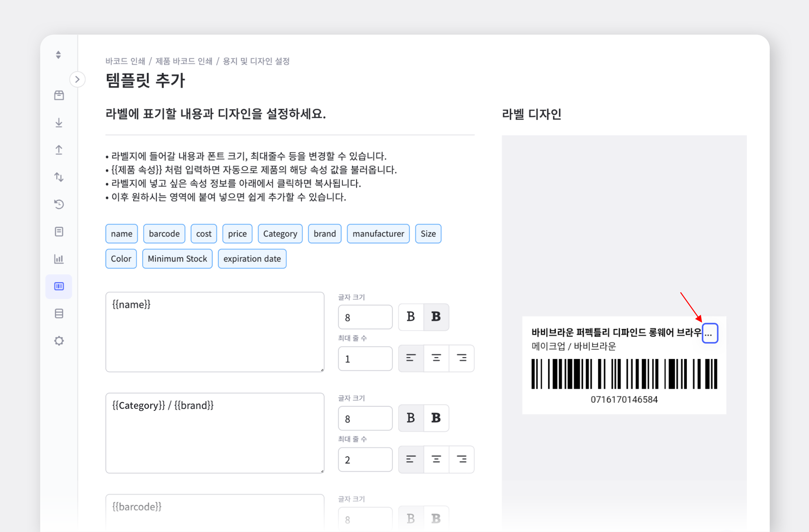Align Category/brand text center

pos(436,459)
